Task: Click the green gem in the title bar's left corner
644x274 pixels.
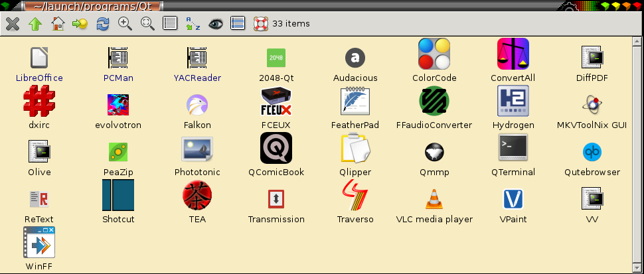Action: (5, 5)
